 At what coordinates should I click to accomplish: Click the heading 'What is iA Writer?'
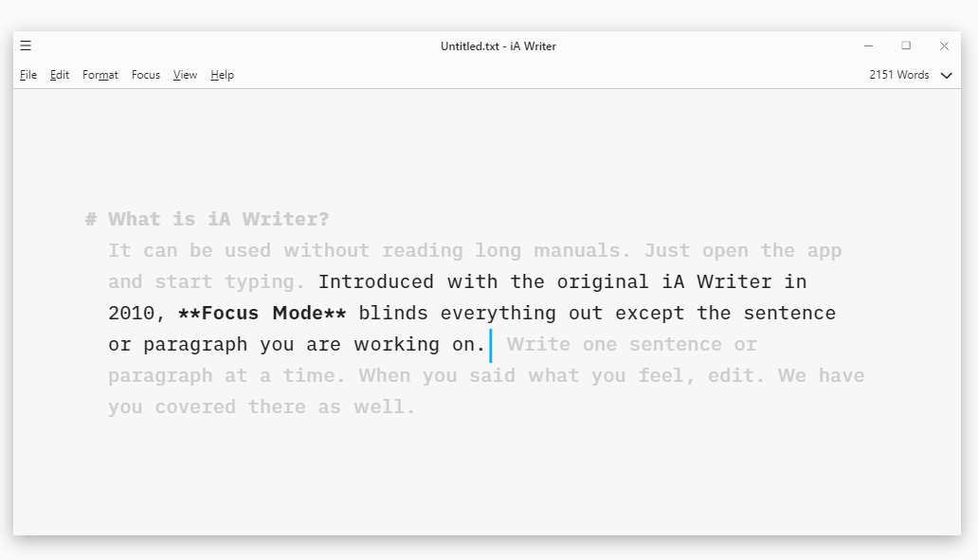(x=219, y=220)
